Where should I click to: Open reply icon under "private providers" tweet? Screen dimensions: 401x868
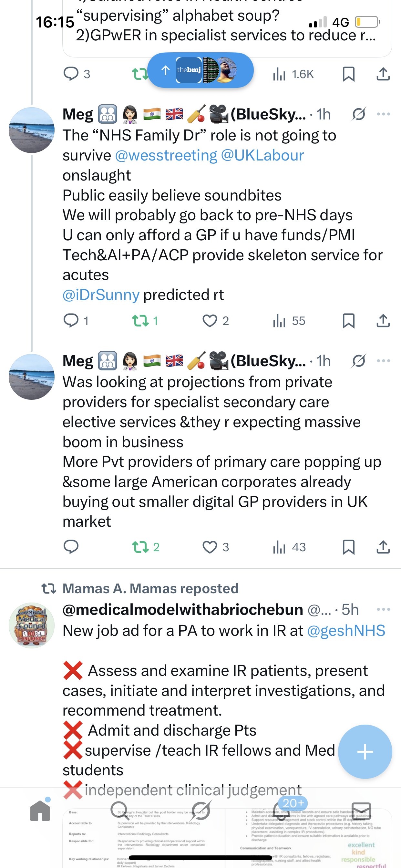(x=71, y=547)
